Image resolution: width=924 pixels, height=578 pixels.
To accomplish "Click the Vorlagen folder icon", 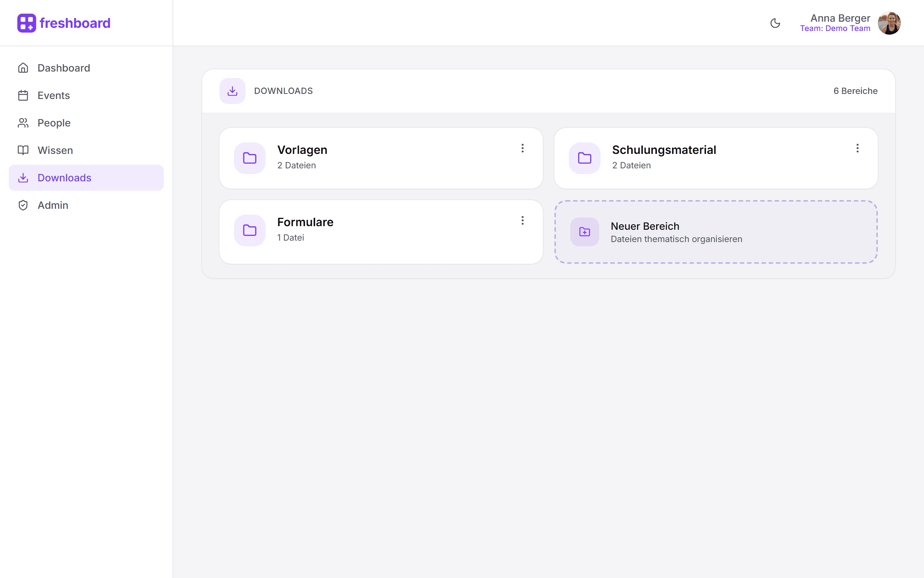I will click(x=250, y=158).
